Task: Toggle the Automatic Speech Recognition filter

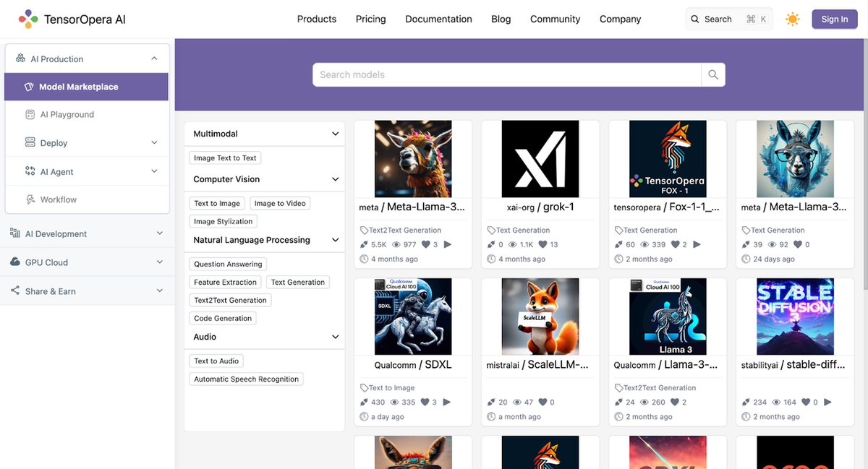Action: [246, 379]
